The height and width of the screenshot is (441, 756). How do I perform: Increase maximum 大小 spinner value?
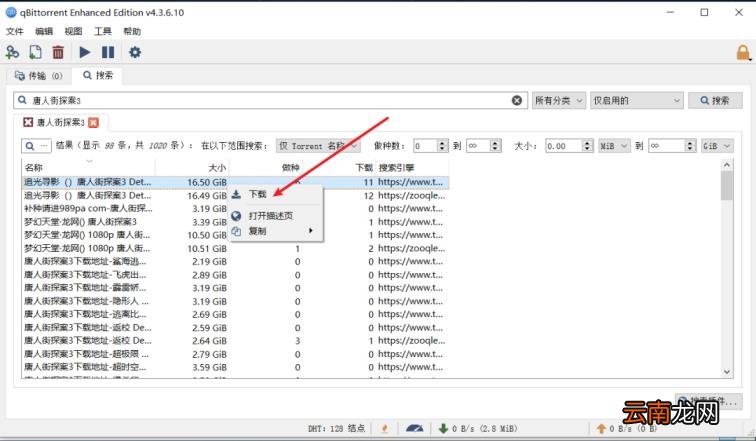[x=690, y=143]
